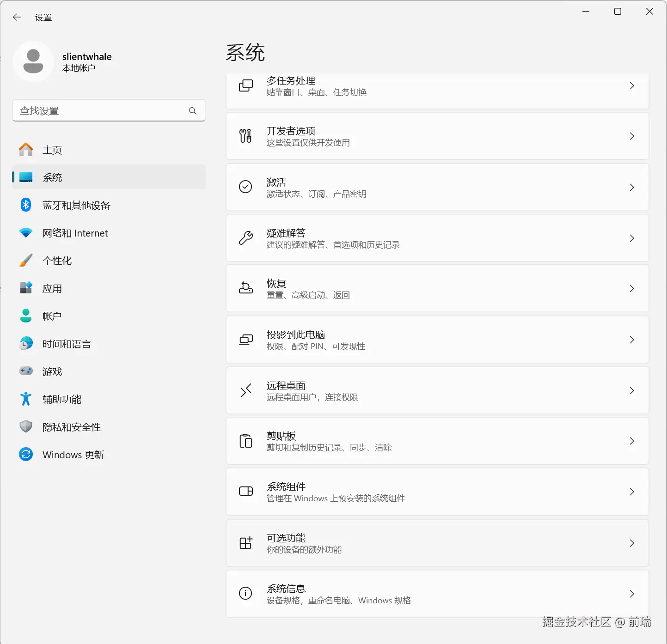This screenshot has height=644, width=667.
Task: Click the 多任务处理 windows icon
Action: (x=245, y=85)
